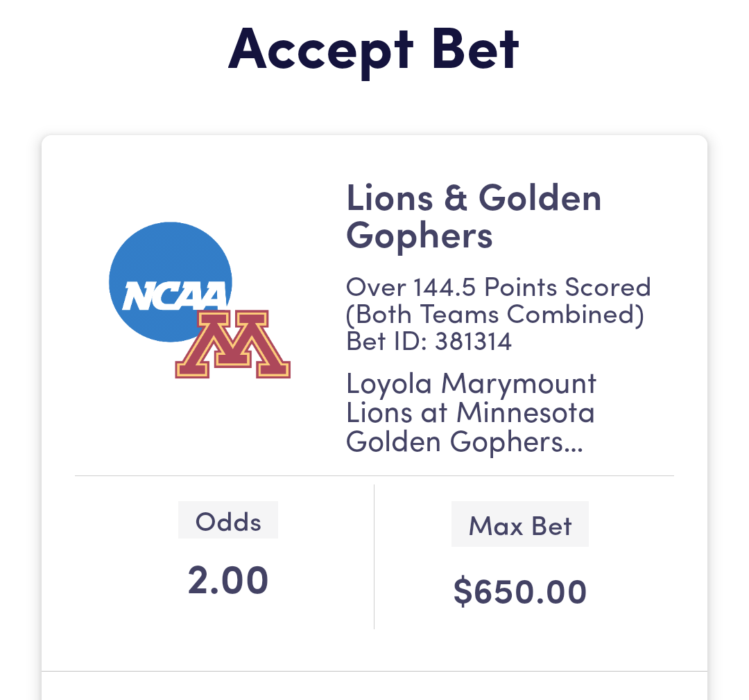This screenshot has width=749, height=700.
Task: Select the 2.00 odds value
Action: coord(228,581)
